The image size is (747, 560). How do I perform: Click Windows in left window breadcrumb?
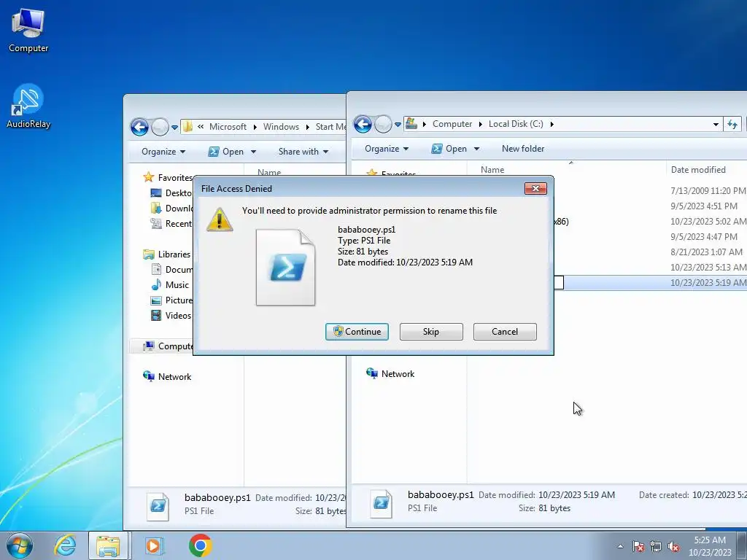pos(281,127)
